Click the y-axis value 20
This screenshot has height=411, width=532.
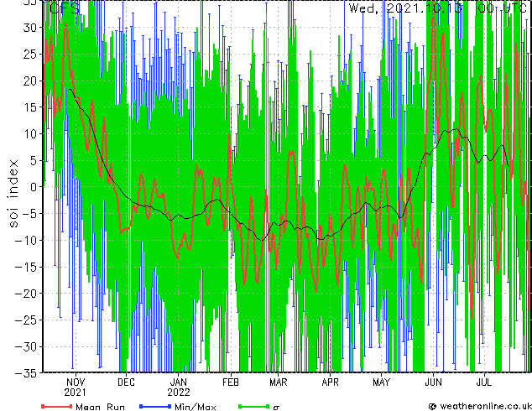(30, 81)
